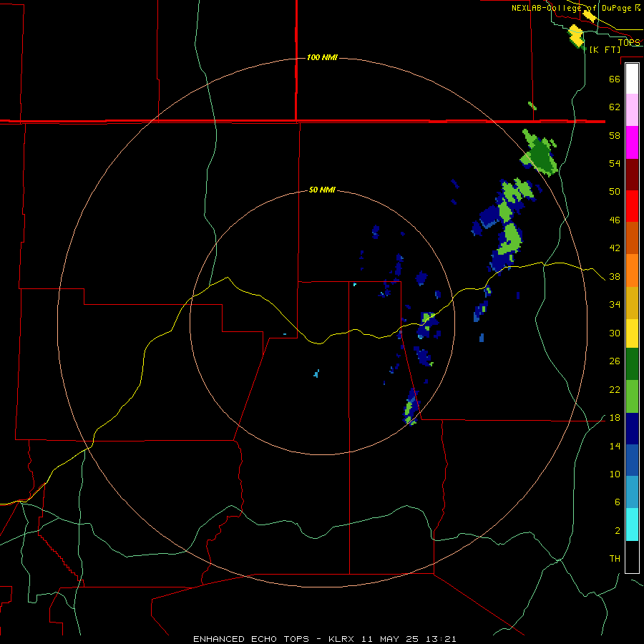Click the navy blue swatch between 18 and 14
Screen dimensions: 644x644
pyautogui.click(x=632, y=429)
